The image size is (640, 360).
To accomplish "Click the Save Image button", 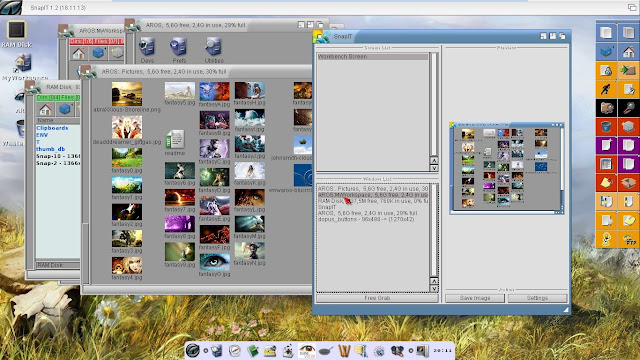I will (x=475, y=298).
